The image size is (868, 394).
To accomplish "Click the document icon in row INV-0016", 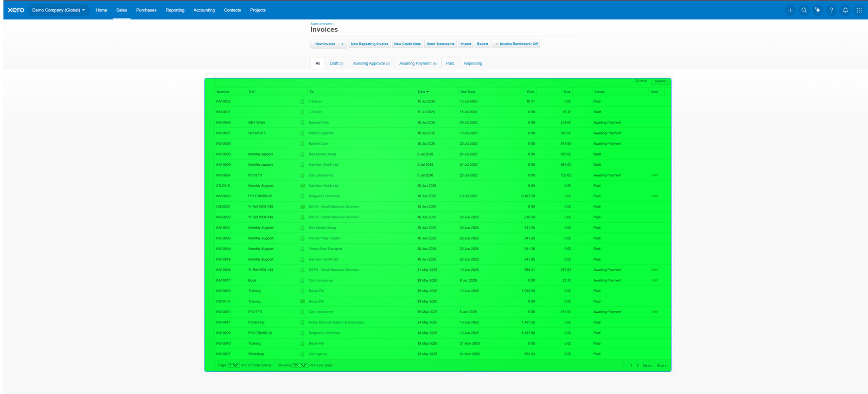I will 302,270.
